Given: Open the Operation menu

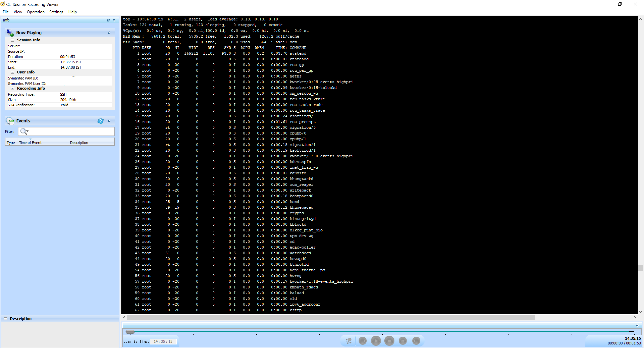Looking at the screenshot, I should click(36, 12).
